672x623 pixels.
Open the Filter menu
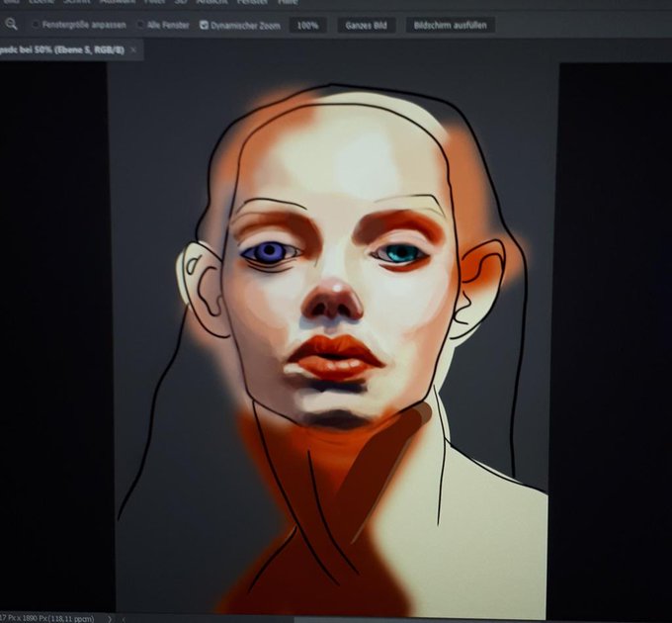(155, 2)
